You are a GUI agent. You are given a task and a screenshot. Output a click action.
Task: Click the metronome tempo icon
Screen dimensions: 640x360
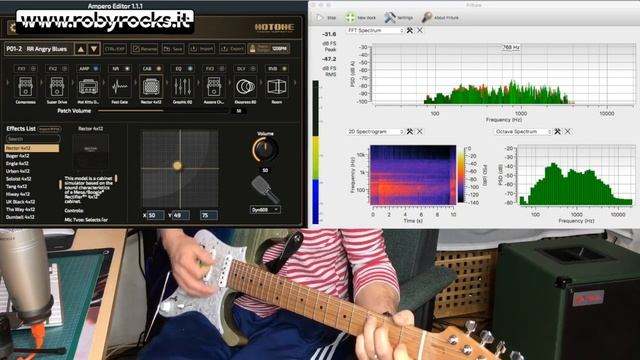[x=253, y=49]
